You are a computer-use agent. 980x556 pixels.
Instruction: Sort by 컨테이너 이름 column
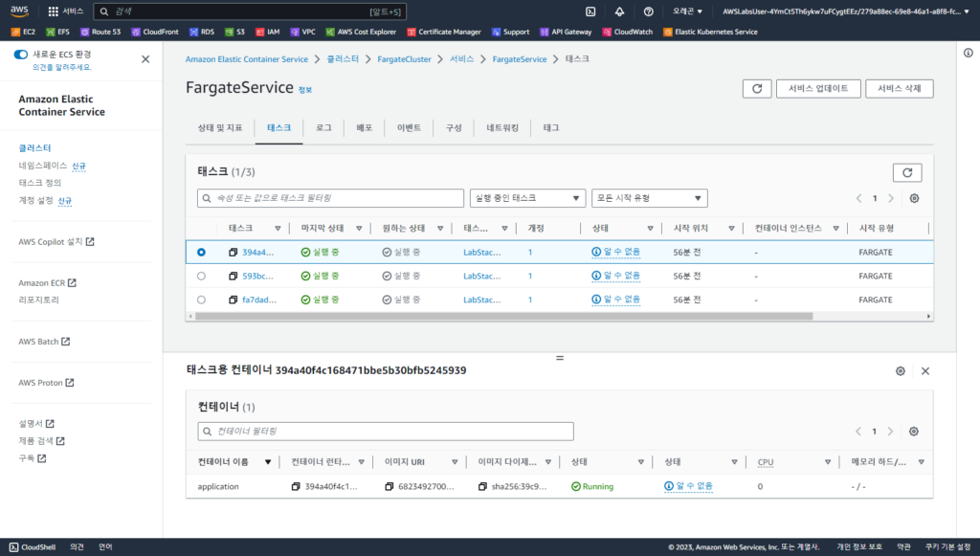(268, 462)
